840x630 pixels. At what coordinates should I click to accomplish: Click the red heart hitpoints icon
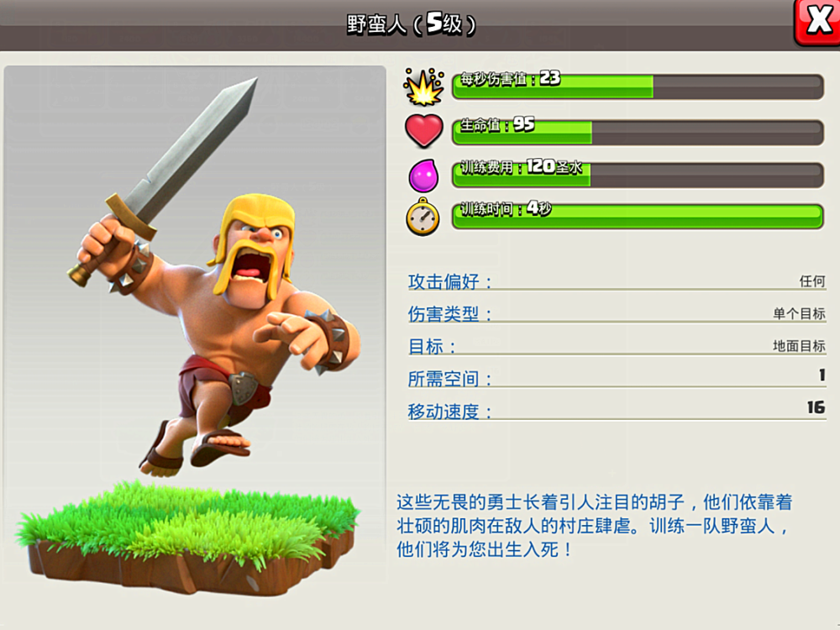423,131
